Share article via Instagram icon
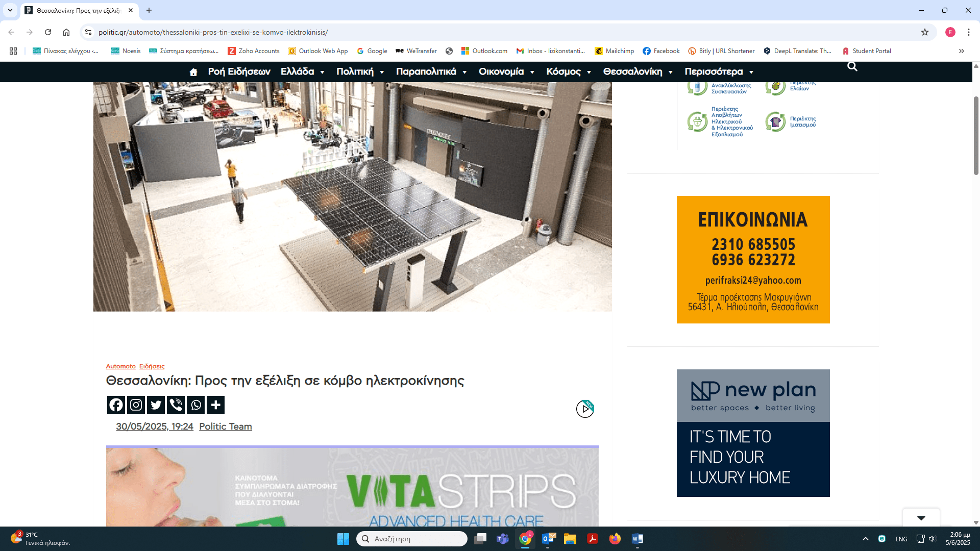The image size is (980, 551). (x=136, y=405)
